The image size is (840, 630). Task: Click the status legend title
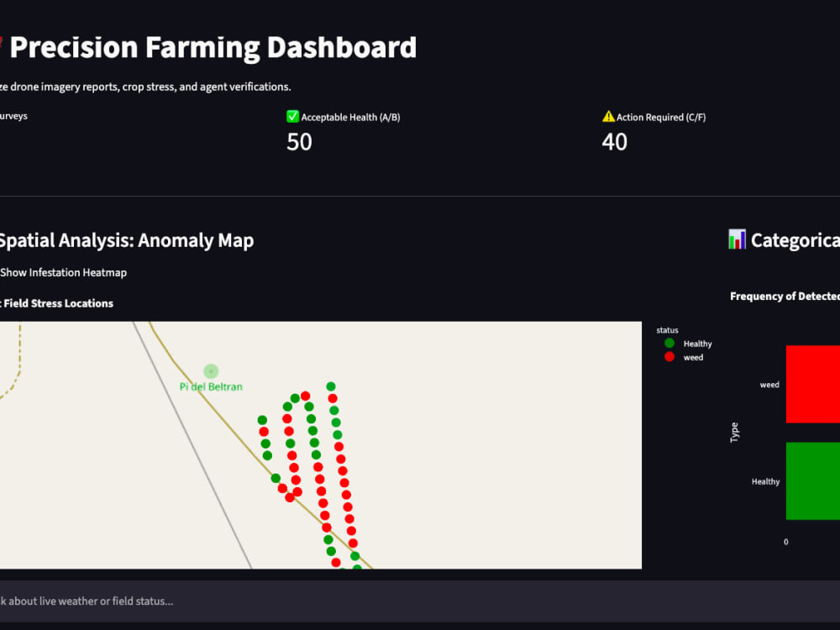point(667,330)
